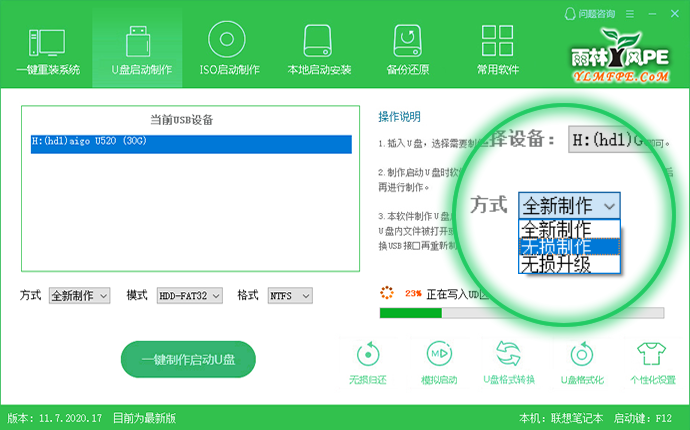Select 无损升级 in the magnified dropdown list

[x=569, y=264]
